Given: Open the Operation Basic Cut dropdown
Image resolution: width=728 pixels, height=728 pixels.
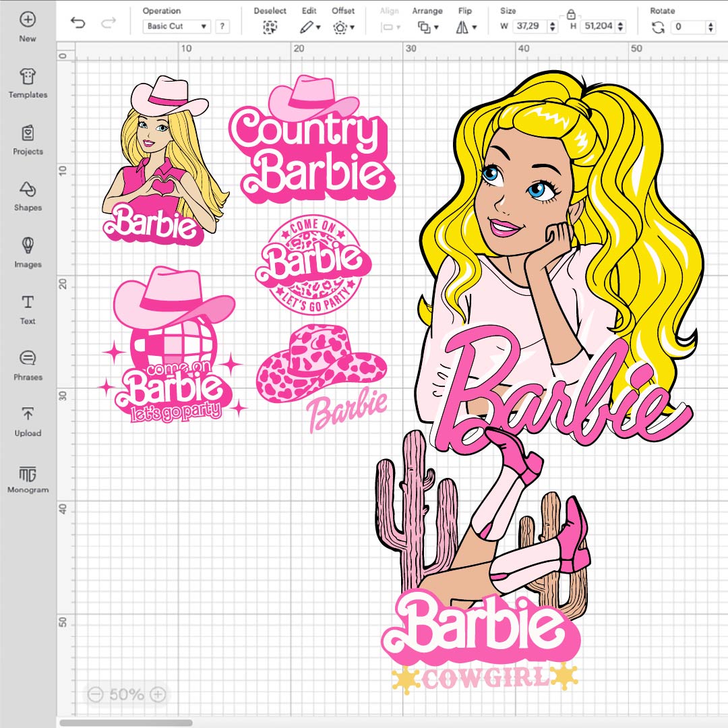Looking at the screenshot, I should (177, 26).
